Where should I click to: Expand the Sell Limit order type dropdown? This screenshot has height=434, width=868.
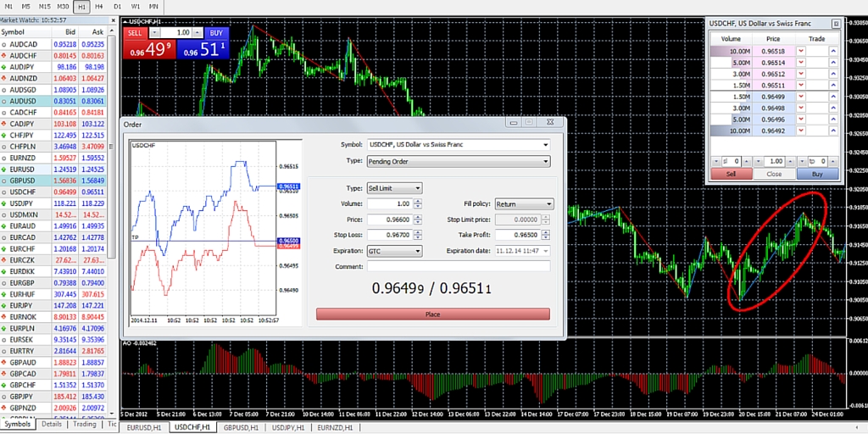coord(394,188)
